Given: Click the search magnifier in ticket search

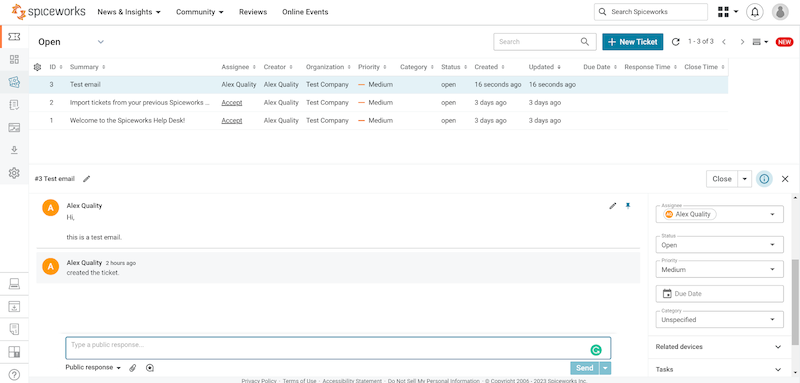Looking at the screenshot, I should coord(585,42).
